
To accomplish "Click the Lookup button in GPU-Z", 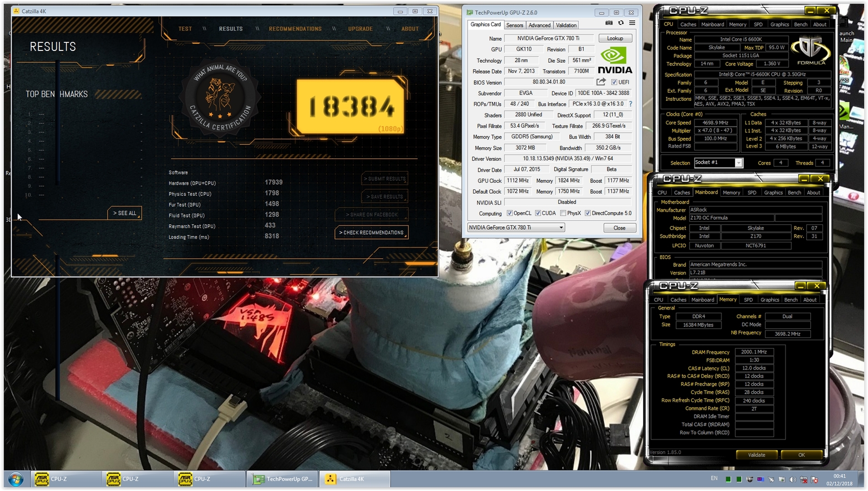I will coord(615,39).
